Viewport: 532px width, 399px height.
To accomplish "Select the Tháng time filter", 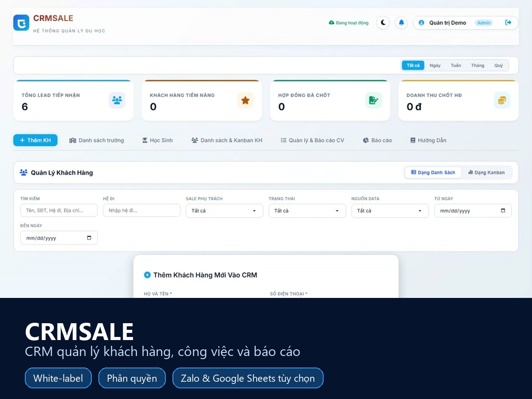I will (477, 66).
